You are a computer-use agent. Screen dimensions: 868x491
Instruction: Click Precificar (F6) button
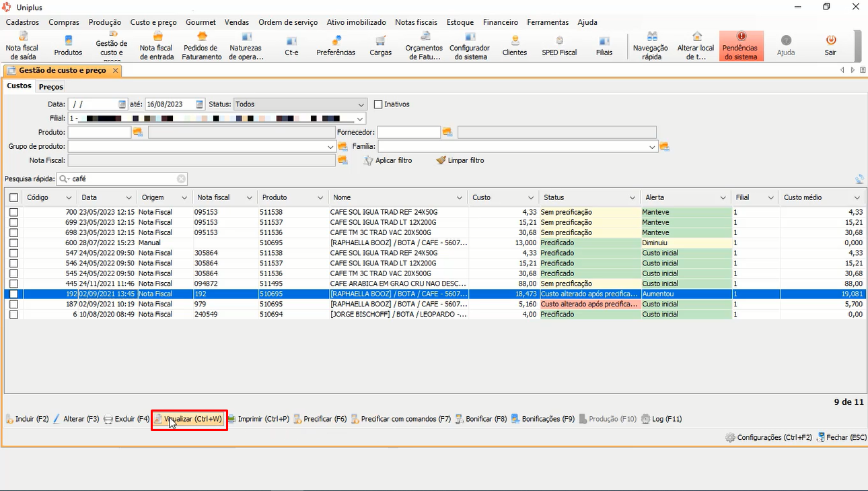320,419
